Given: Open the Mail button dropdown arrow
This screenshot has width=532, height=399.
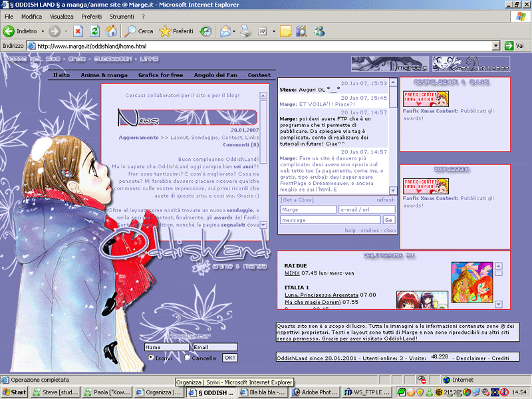Looking at the screenshot, I should (234, 31).
